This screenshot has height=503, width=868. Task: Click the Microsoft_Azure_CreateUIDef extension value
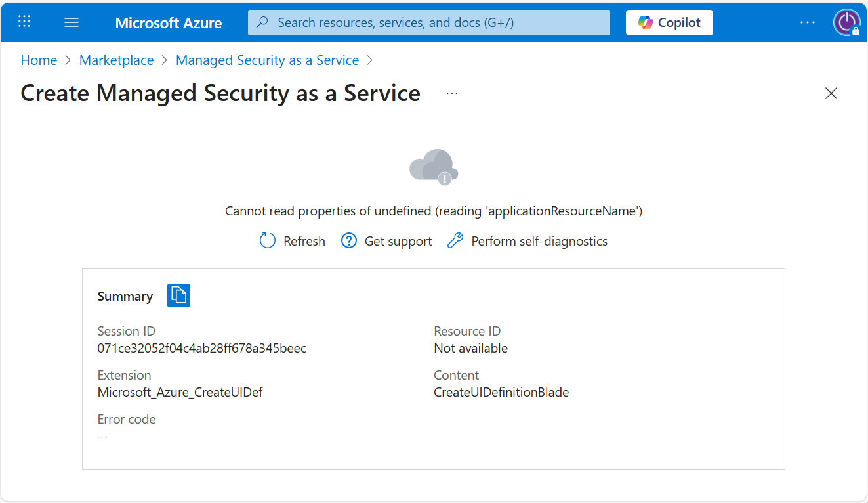pos(180,392)
